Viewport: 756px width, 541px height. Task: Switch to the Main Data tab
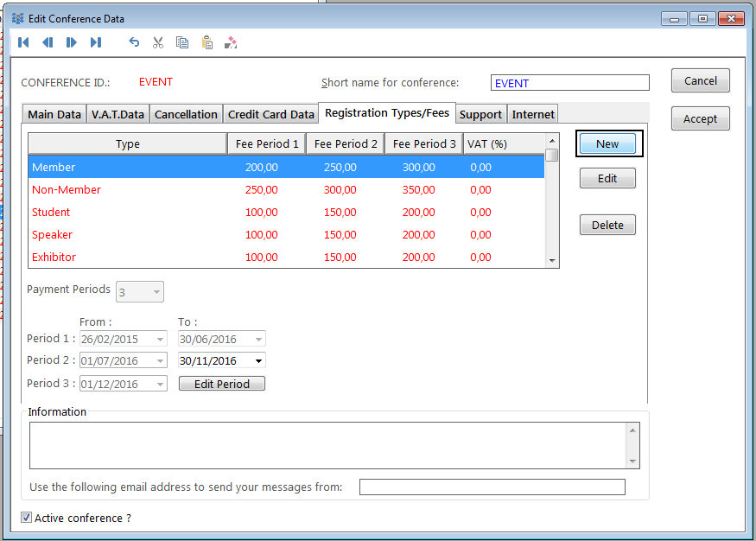(x=54, y=114)
